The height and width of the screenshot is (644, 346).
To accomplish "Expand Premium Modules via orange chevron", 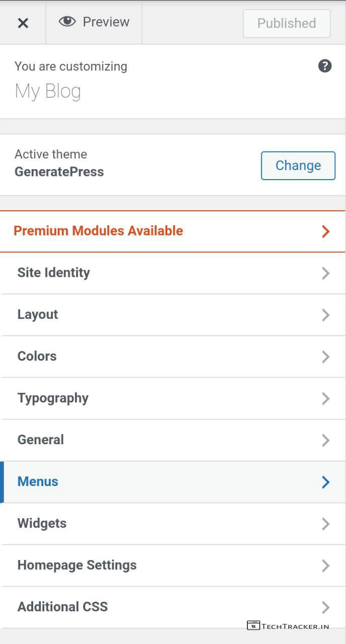I will 325,231.
